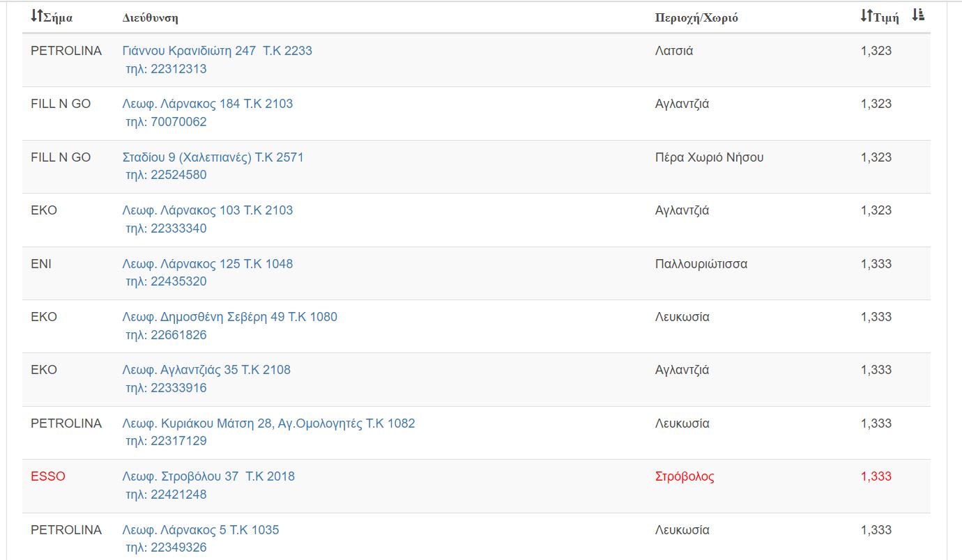Click phone number τηλ: 22524580

point(166,175)
